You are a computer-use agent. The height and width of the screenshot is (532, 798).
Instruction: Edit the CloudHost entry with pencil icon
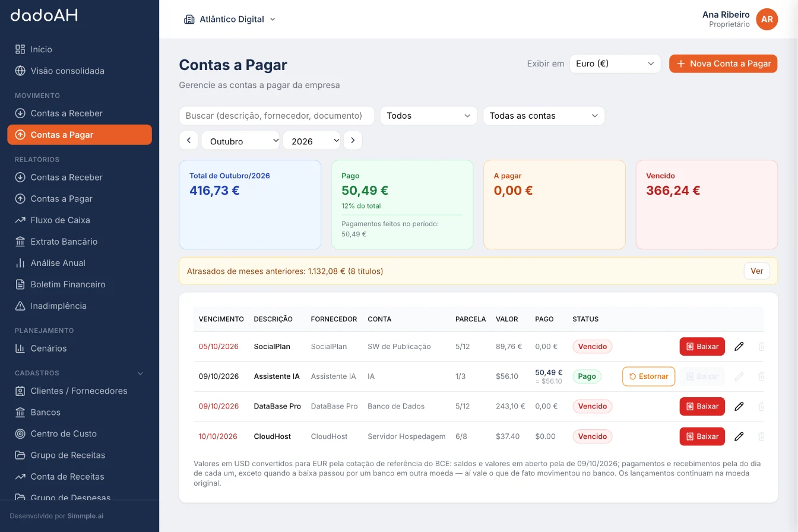tap(739, 436)
